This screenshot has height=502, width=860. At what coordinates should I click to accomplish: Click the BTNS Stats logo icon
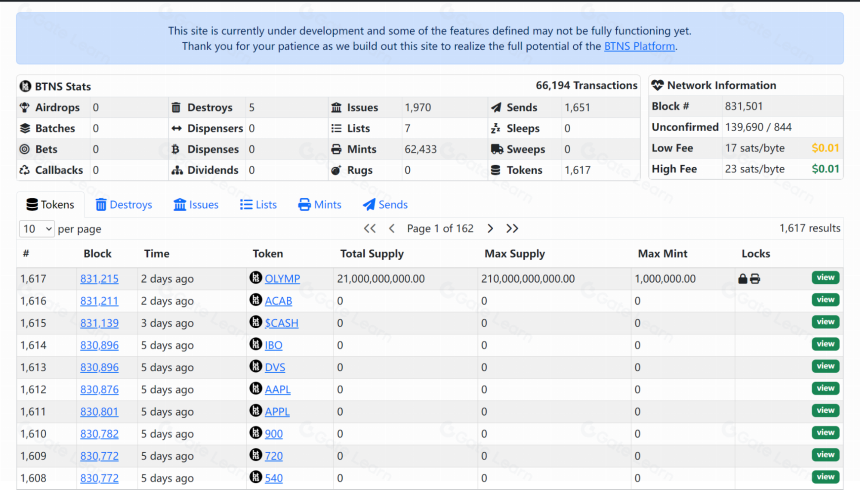pyautogui.click(x=25, y=86)
